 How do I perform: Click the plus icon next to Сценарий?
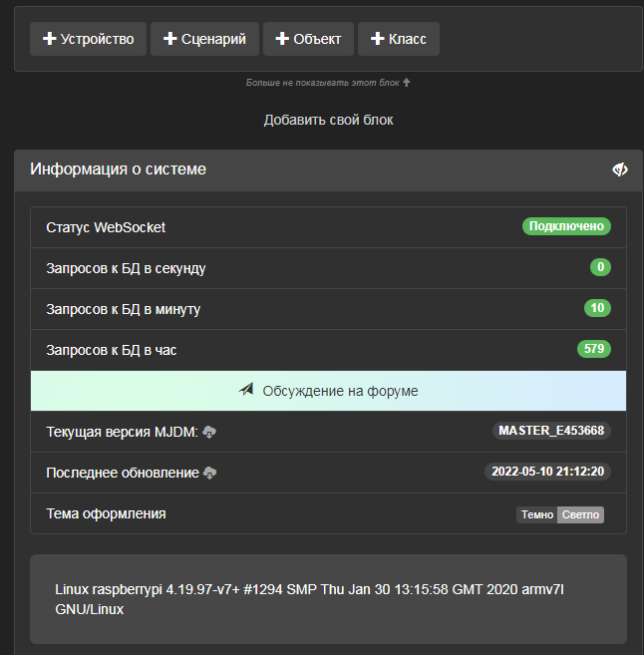tap(170, 39)
